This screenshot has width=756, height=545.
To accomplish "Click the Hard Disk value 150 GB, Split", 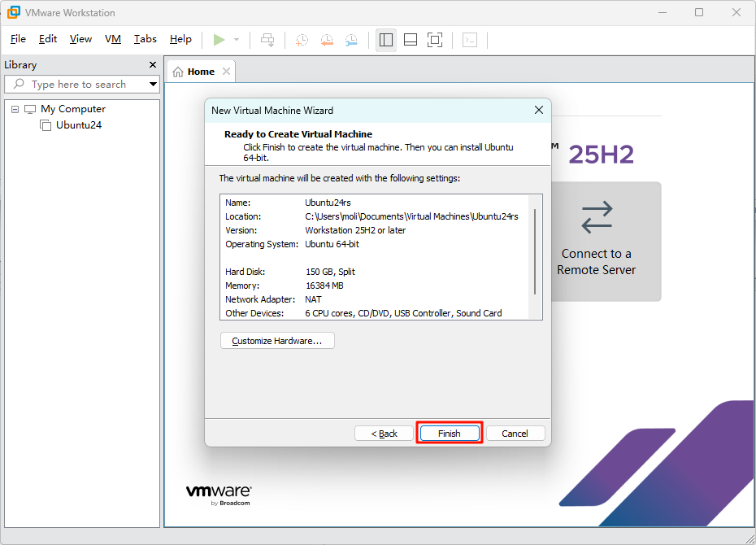I will 330,272.
